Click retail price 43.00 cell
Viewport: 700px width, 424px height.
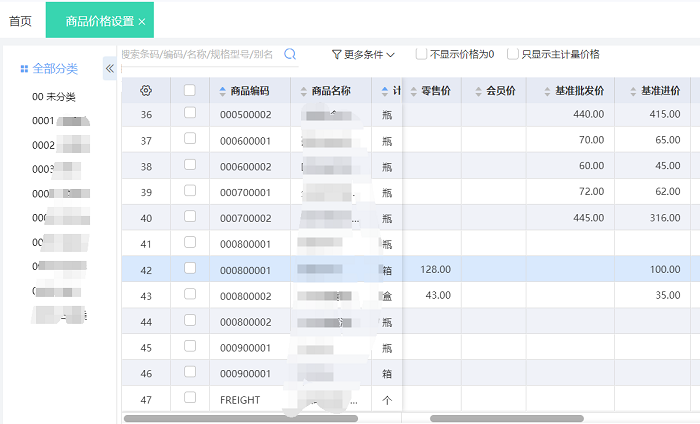438,295
